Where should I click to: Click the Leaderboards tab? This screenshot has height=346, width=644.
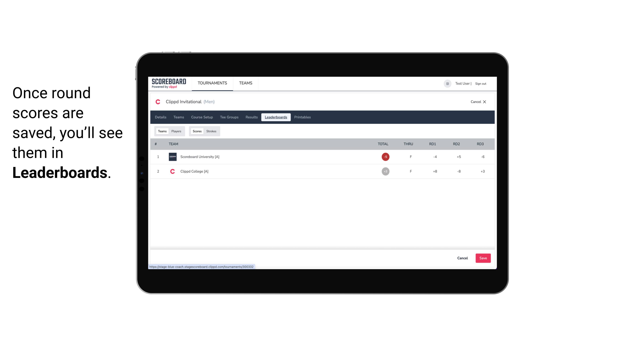click(x=276, y=117)
